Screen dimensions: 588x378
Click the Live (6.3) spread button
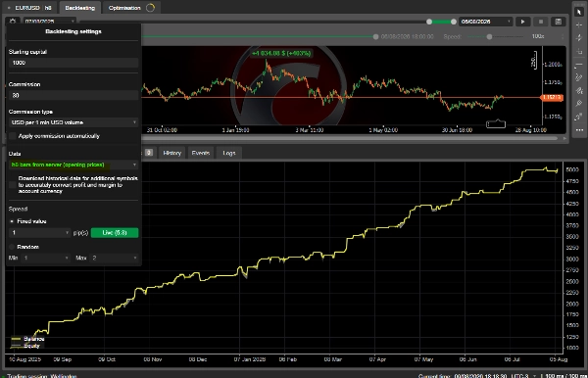115,233
